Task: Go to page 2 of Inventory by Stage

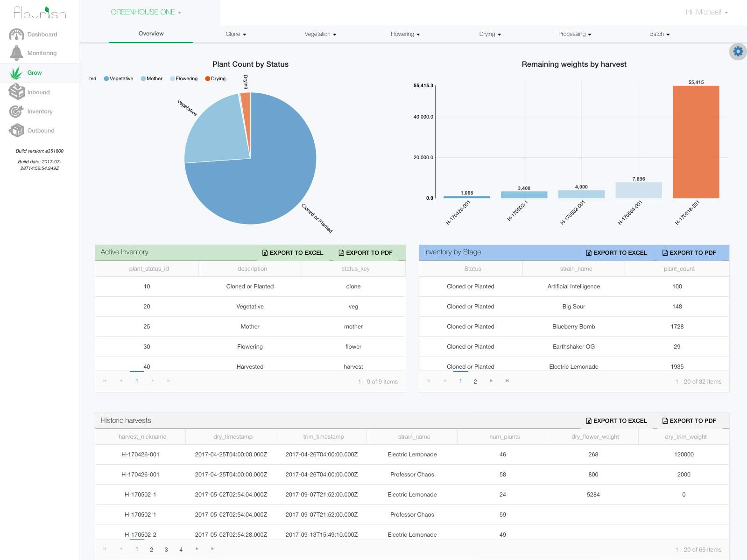Action: click(475, 381)
